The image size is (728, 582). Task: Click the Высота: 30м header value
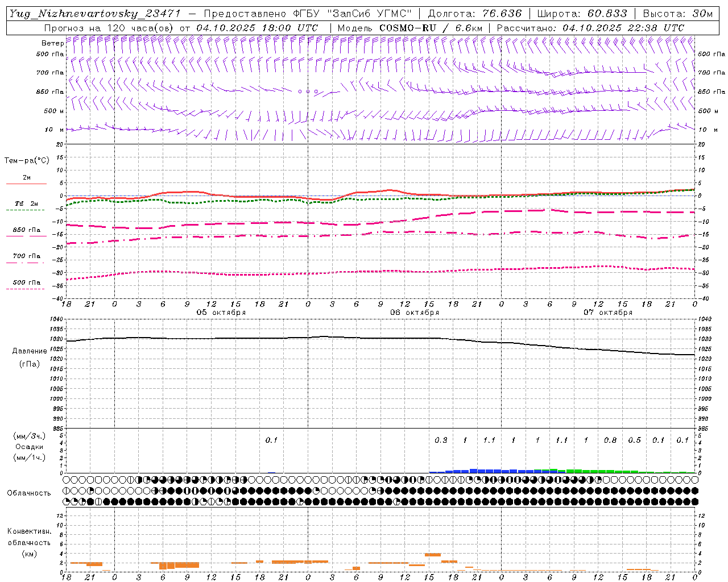coord(677,14)
